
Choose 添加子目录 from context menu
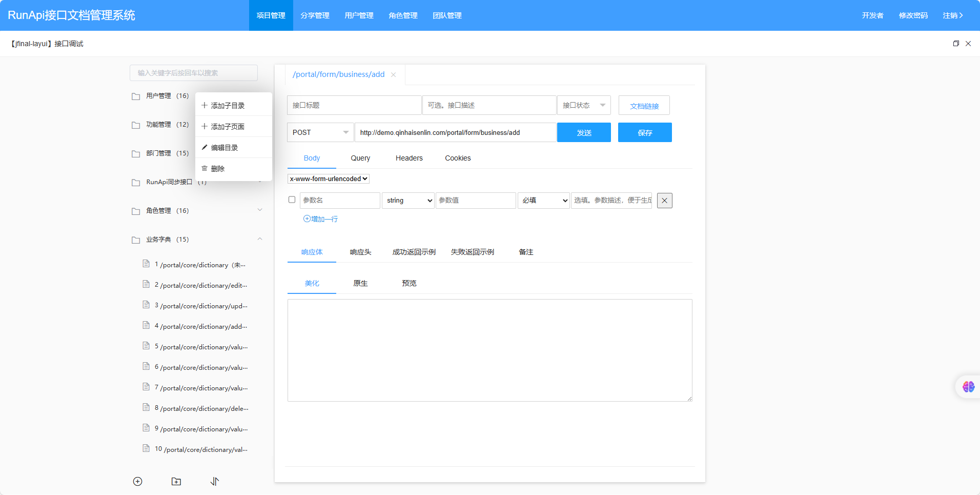[x=234, y=106]
